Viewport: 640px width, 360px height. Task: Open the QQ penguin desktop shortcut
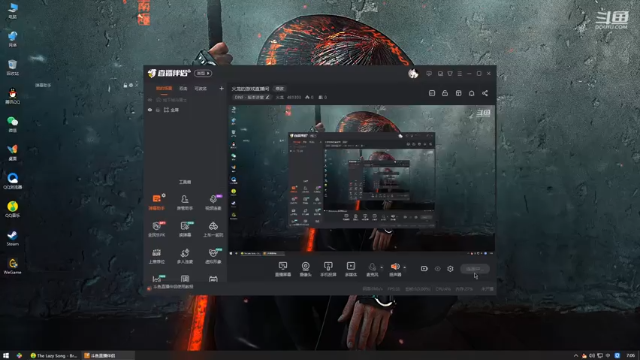[x=12, y=96]
